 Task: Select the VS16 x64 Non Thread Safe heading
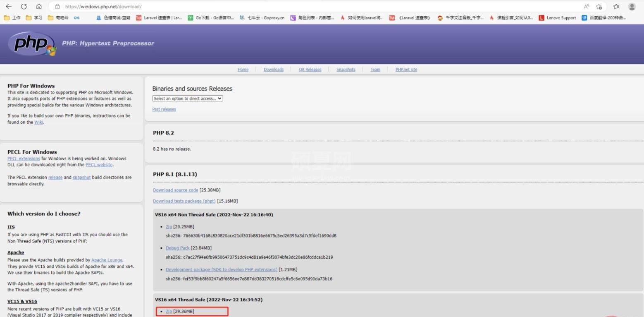pyautogui.click(x=214, y=214)
